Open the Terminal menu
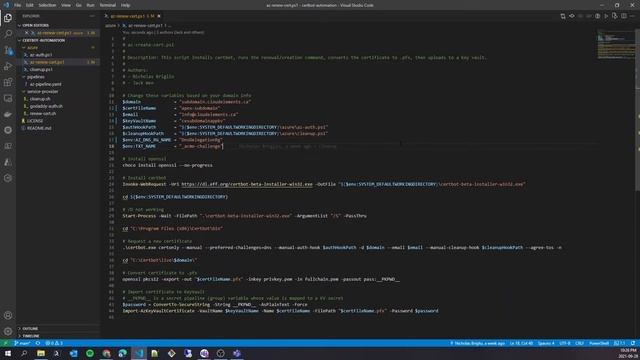640x360 pixels. [x=108, y=5]
